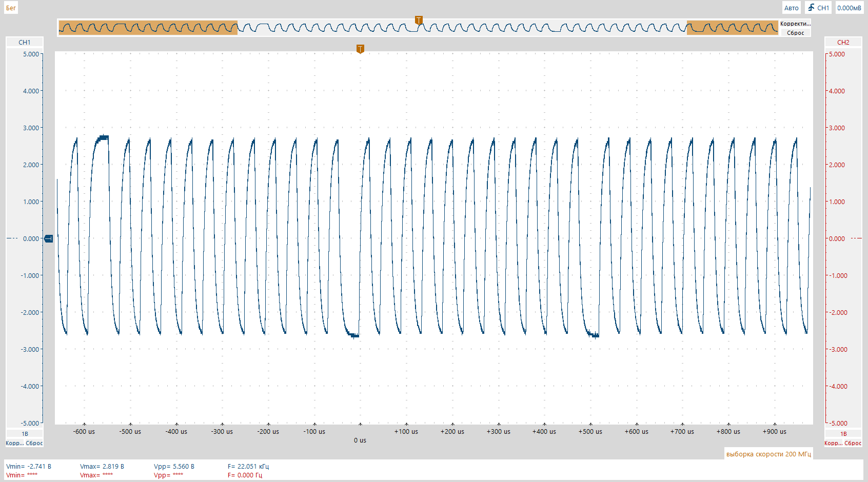The height and width of the screenshot is (482, 868).
Task: Click the CH1 Сброс button under left axis
Action: coord(34,443)
